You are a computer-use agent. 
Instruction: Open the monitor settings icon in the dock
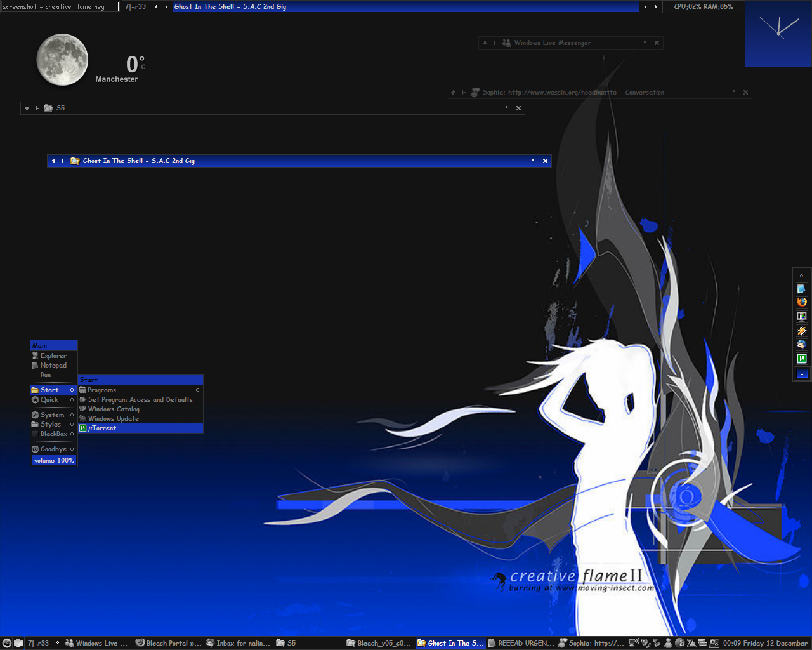pyautogui.click(x=801, y=316)
